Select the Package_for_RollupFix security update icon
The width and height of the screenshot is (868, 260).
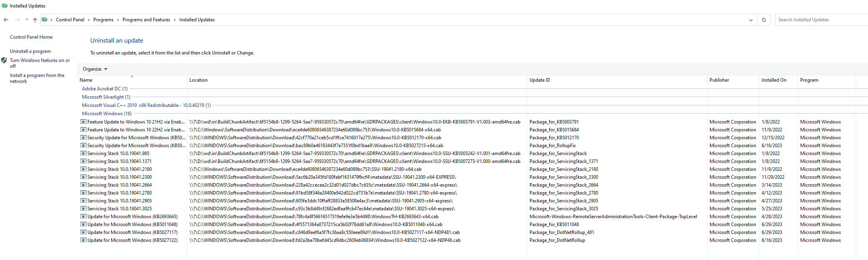[x=84, y=146]
